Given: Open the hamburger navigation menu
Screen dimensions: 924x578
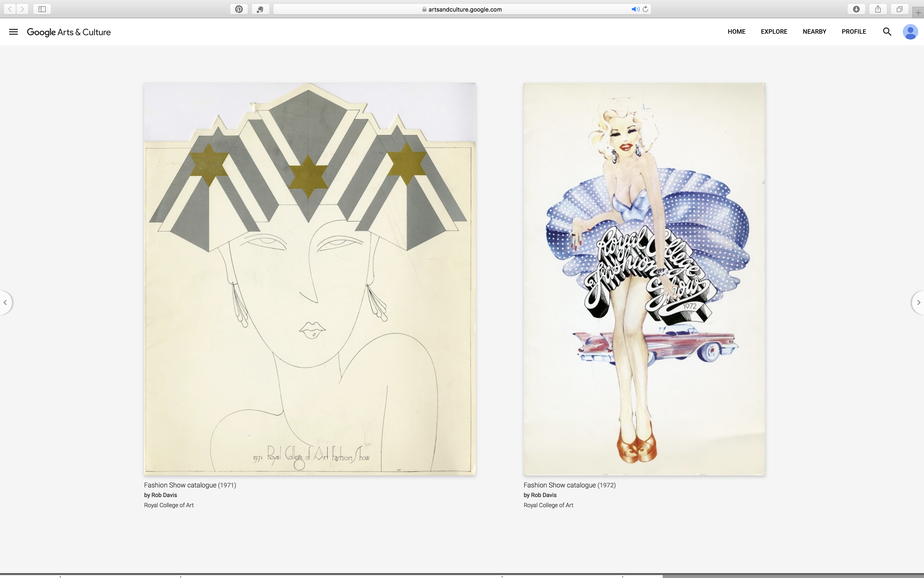Looking at the screenshot, I should pyautogui.click(x=13, y=32).
